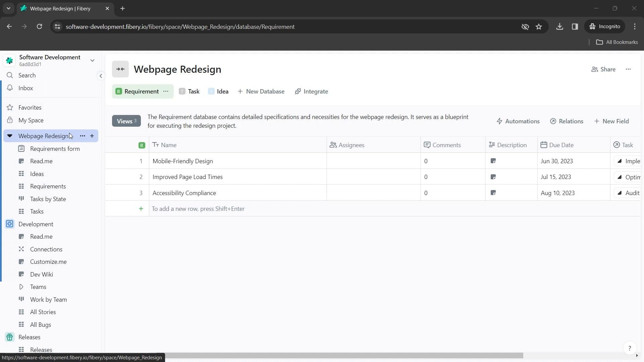Image resolution: width=644 pixels, height=362 pixels.
Task: Click the Share button
Action: [603, 69]
